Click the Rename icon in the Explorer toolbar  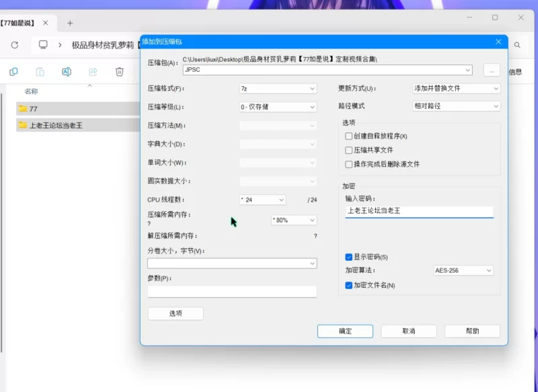point(67,72)
